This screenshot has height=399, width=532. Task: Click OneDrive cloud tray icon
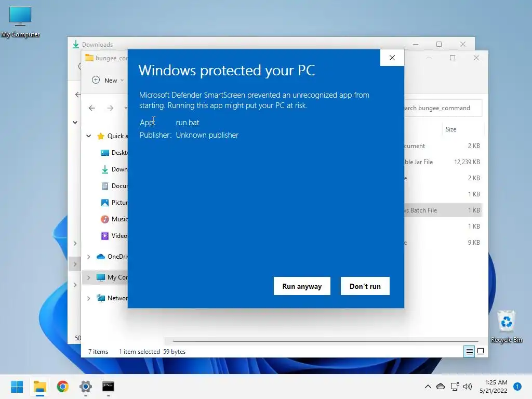tap(441, 387)
